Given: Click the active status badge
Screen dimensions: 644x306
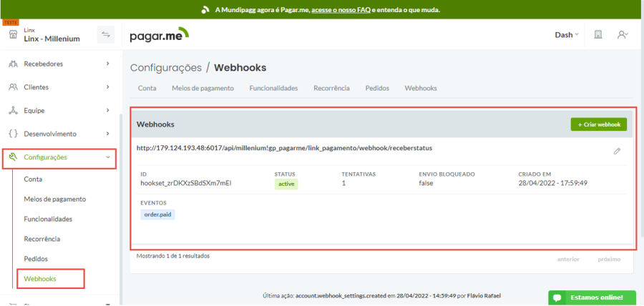Looking at the screenshot, I should click(286, 184).
